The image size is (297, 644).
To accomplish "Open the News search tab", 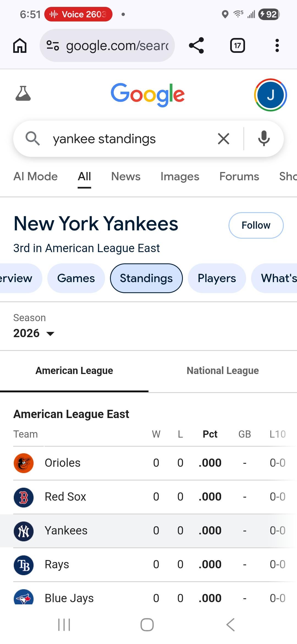I will click(126, 176).
